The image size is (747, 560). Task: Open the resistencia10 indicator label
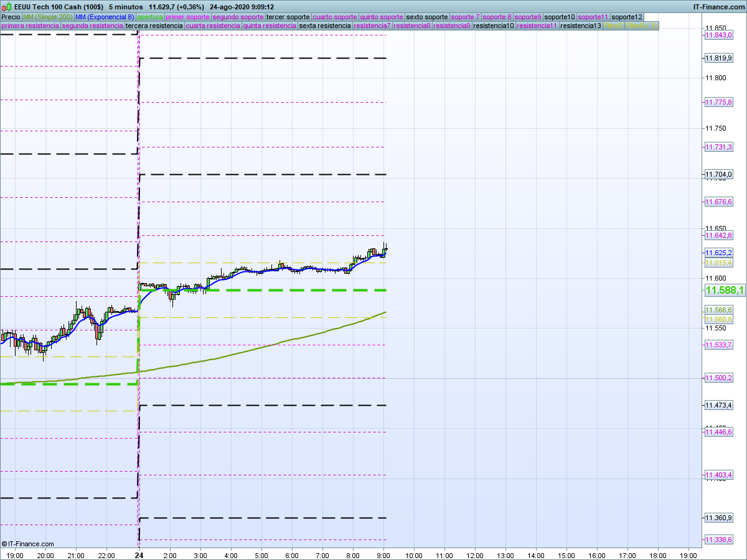pos(494,26)
